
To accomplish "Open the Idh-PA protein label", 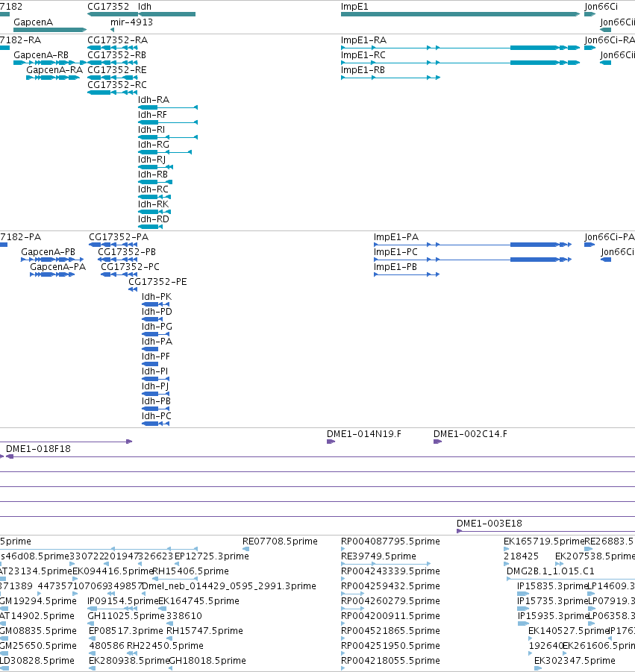I will tap(157, 342).
